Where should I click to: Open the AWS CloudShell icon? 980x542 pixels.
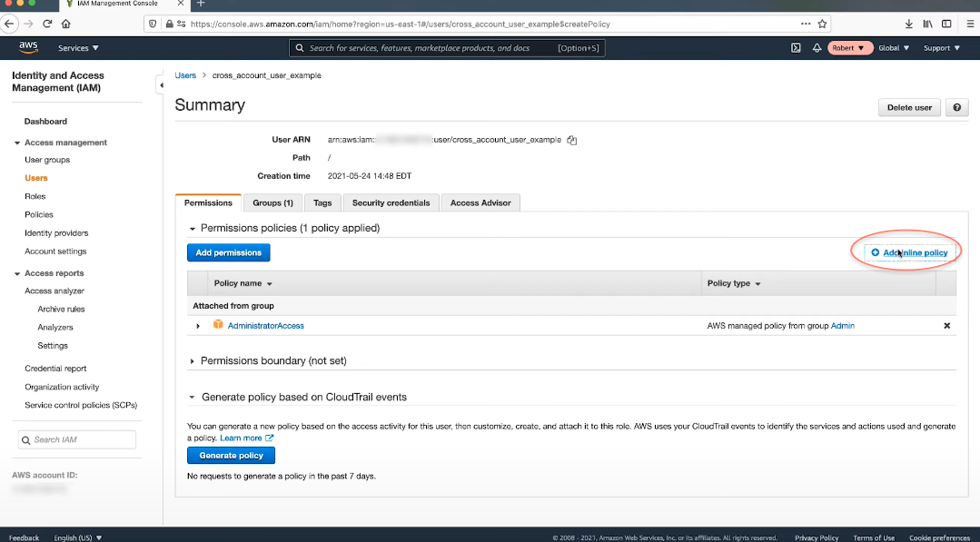[796, 48]
